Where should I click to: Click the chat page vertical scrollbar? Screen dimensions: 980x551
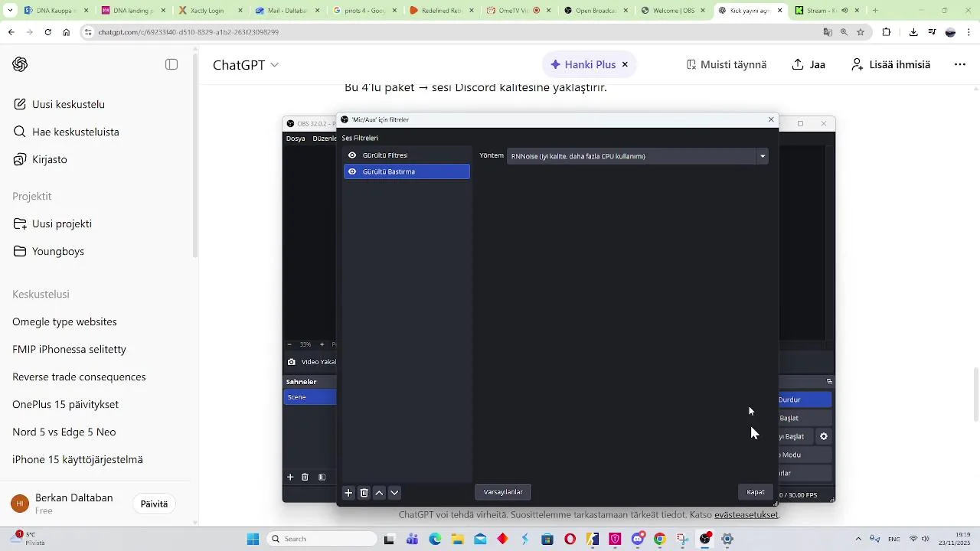(975, 395)
